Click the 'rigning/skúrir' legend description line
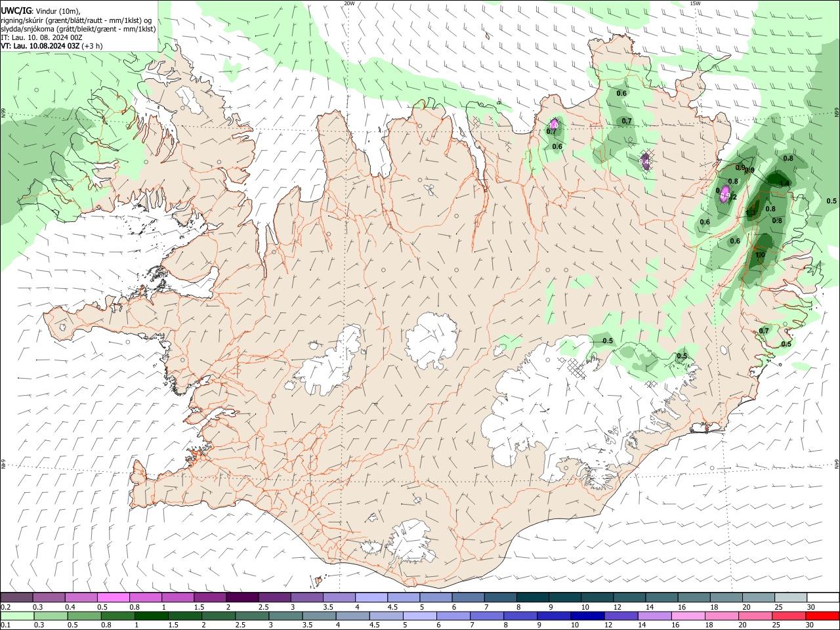The height and width of the screenshot is (630, 840). click(x=75, y=20)
